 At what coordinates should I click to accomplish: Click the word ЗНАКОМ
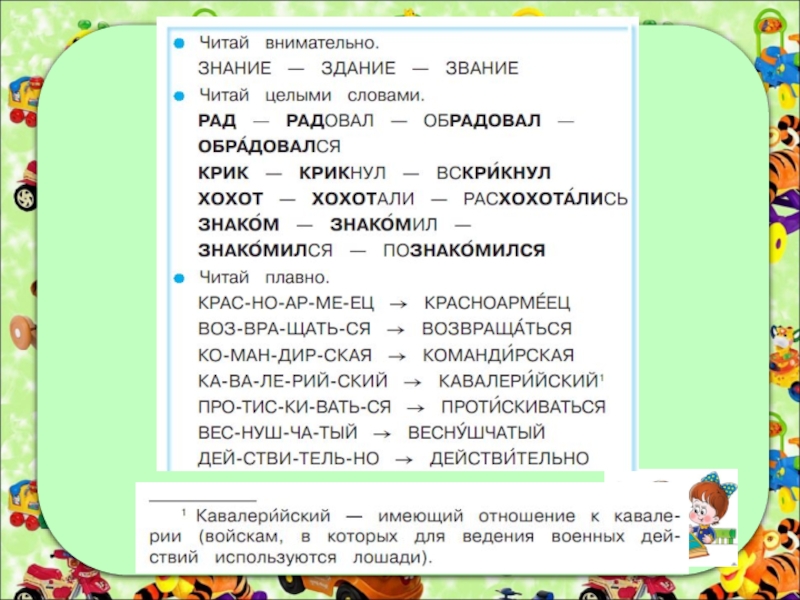coord(238,224)
